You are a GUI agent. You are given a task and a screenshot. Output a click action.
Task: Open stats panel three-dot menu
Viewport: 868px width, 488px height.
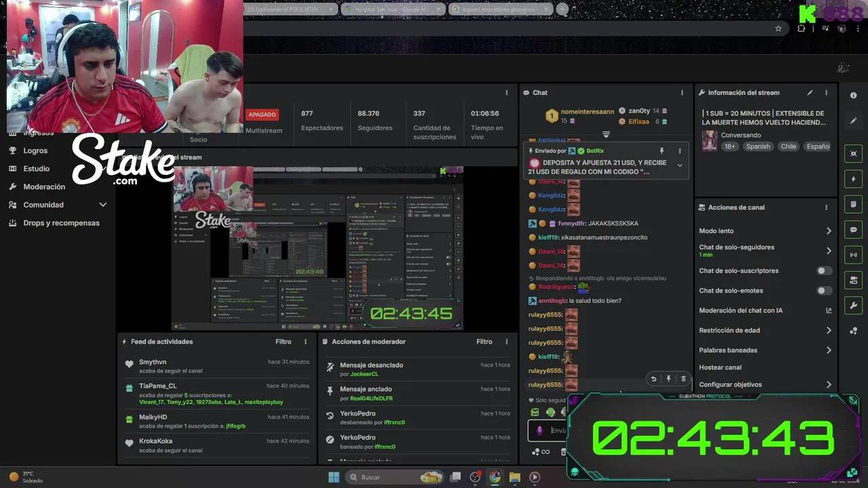click(x=507, y=93)
